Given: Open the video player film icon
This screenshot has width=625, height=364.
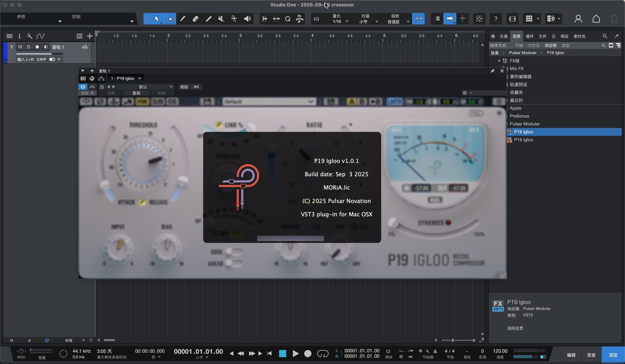Looking at the screenshot, I should [512, 19].
